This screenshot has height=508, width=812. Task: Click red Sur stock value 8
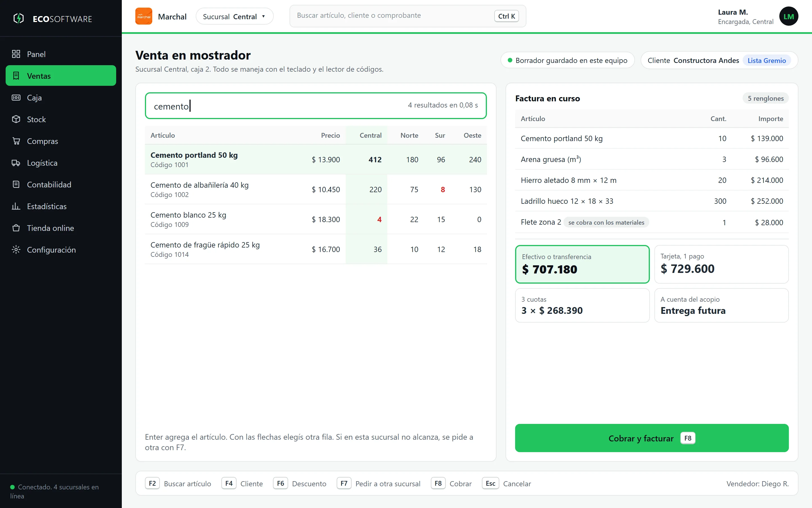click(x=443, y=189)
